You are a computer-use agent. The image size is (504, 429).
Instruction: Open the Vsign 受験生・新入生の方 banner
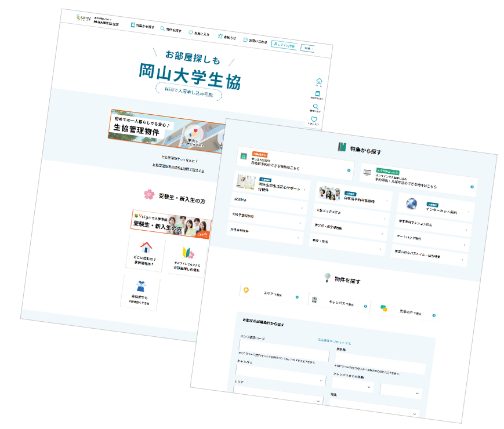click(x=171, y=224)
